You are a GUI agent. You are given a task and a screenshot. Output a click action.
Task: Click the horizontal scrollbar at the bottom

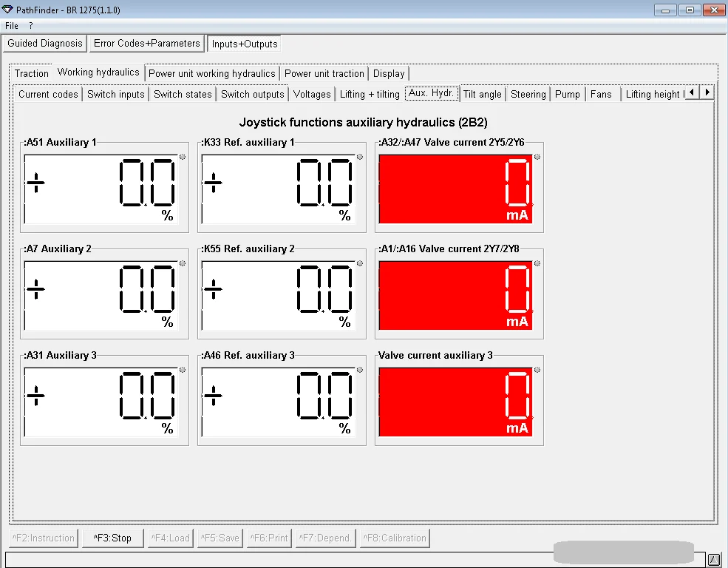coord(623,552)
